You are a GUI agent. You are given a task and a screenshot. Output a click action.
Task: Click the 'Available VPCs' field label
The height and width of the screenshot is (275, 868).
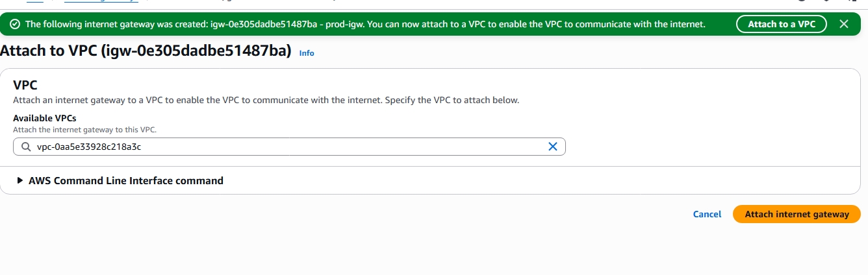coord(44,118)
